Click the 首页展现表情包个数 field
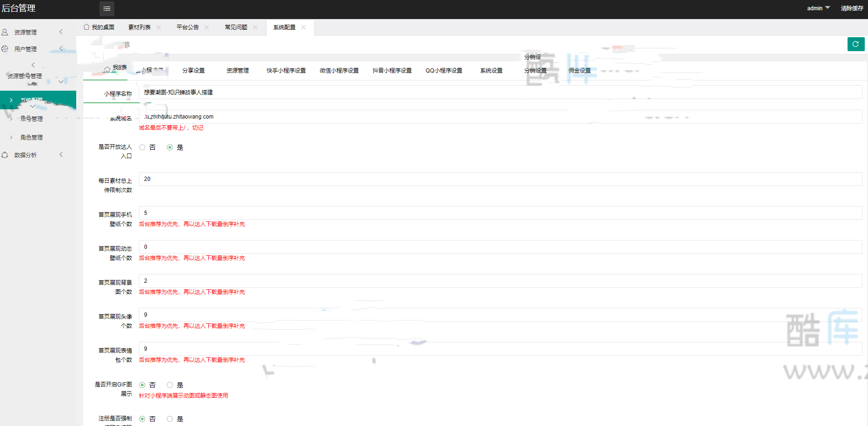This screenshot has height=426, width=868. pos(500,349)
